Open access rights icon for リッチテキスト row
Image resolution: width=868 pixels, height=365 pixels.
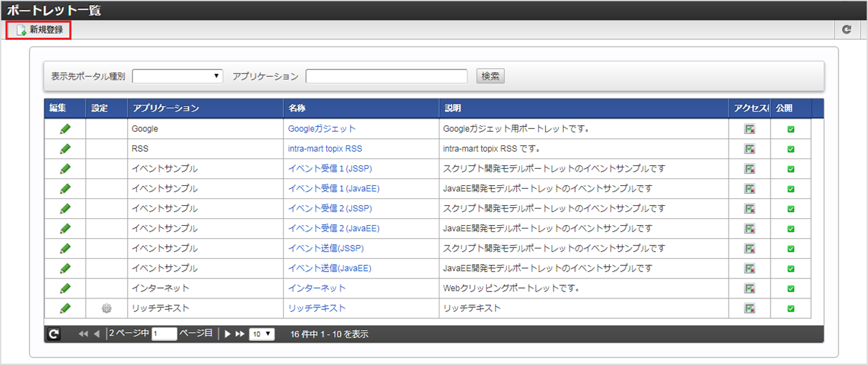749,309
